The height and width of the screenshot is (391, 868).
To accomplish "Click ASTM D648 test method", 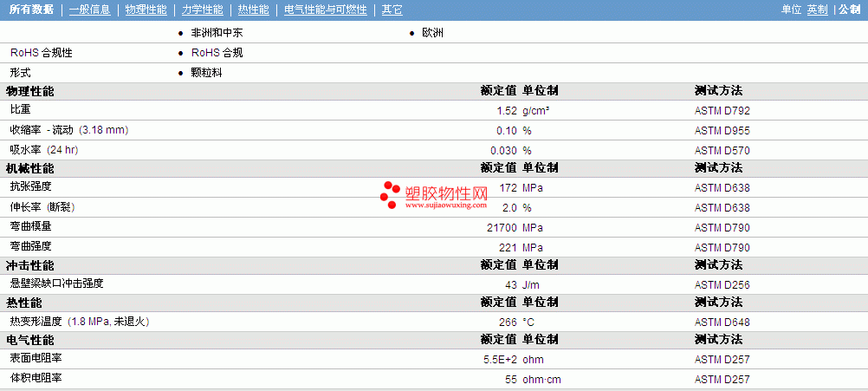I will point(722,323).
